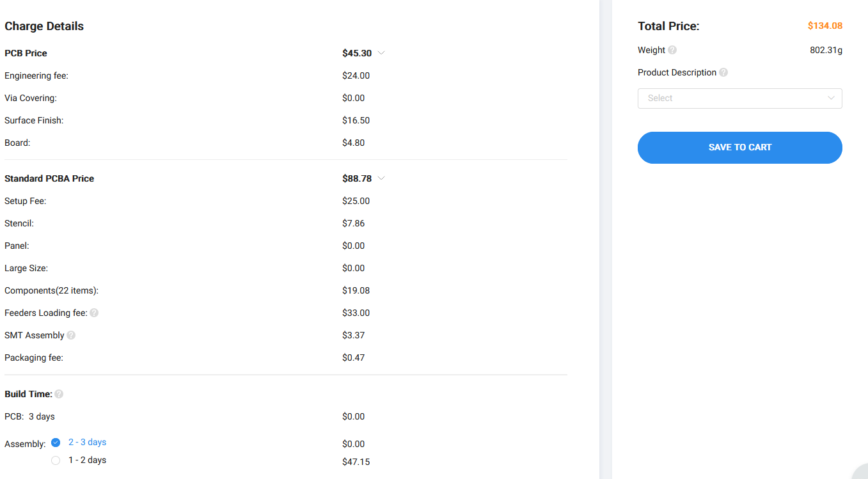Viewport: 868px width, 479px height.
Task: Toggle the Standard PCBA Price chevron
Action: pyautogui.click(x=381, y=178)
